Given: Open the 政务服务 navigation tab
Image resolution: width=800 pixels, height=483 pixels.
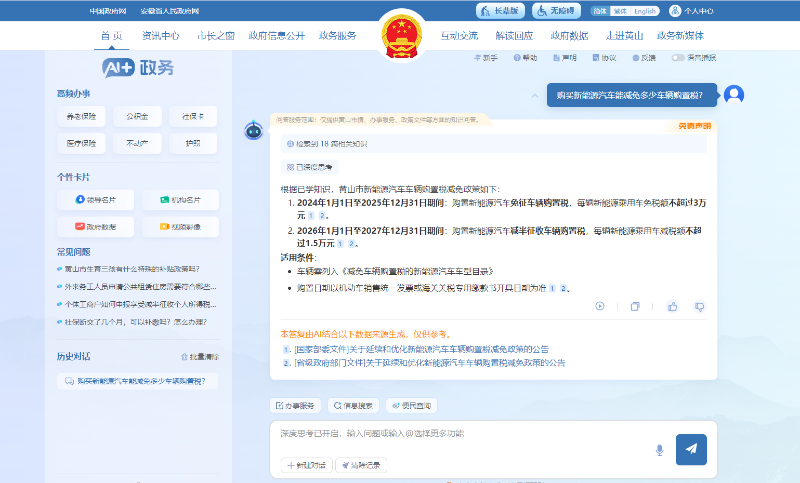Looking at the screenshot, I should [x=338, y=35].
